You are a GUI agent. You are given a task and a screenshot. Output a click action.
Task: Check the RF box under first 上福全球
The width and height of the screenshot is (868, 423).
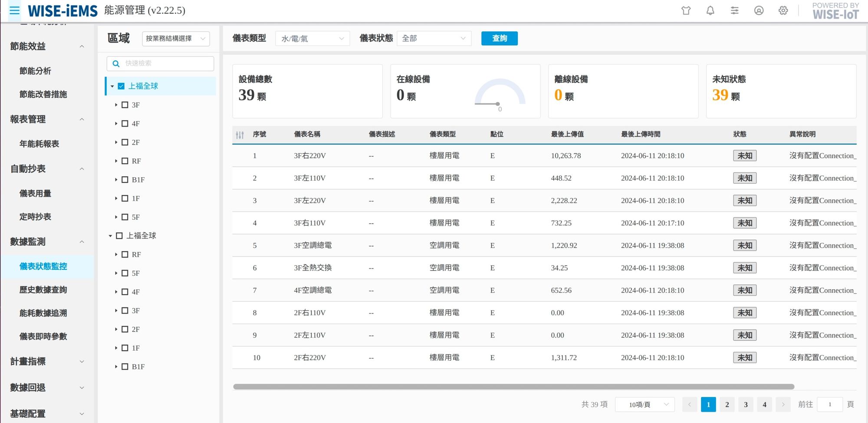pyautogui.click(x=125, y=161)
